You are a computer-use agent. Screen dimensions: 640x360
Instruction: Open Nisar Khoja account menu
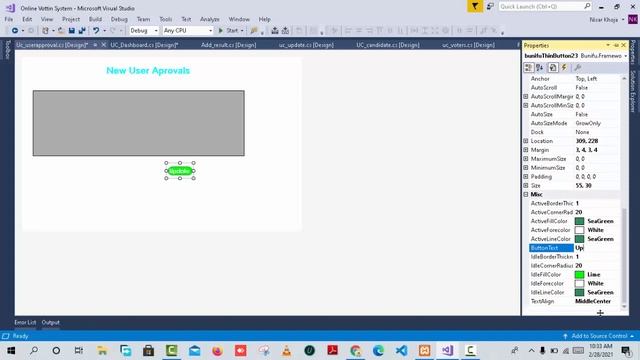click(607, 20)
